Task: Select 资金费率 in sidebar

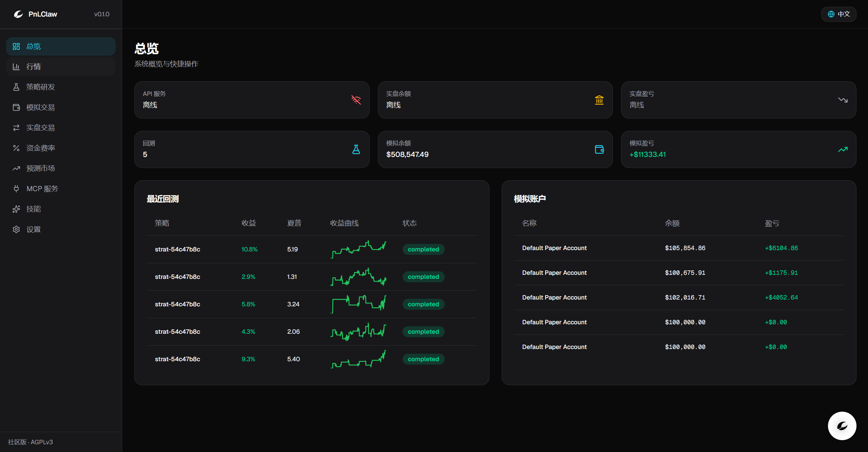Action: point(61,148)
